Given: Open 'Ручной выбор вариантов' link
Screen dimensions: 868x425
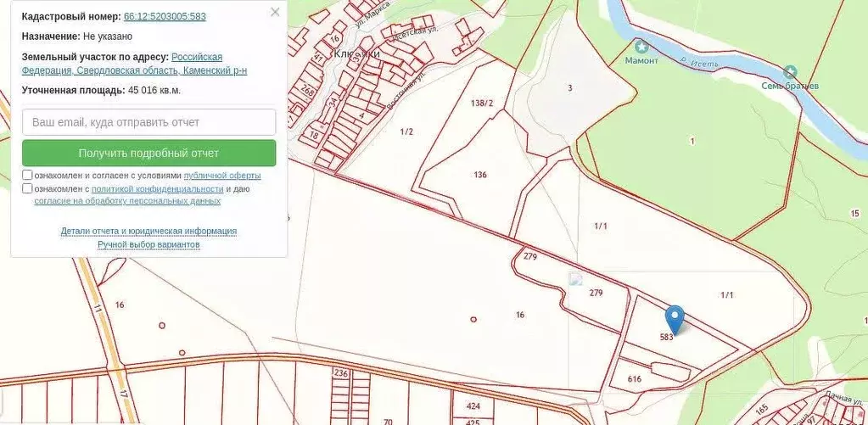Looking at the screenshot, I should click(x=149, y=244).
